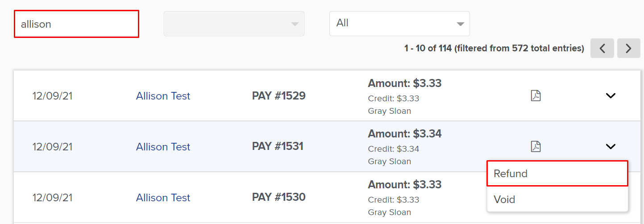Open Allison Test link on PAY #1531 row

163,147
